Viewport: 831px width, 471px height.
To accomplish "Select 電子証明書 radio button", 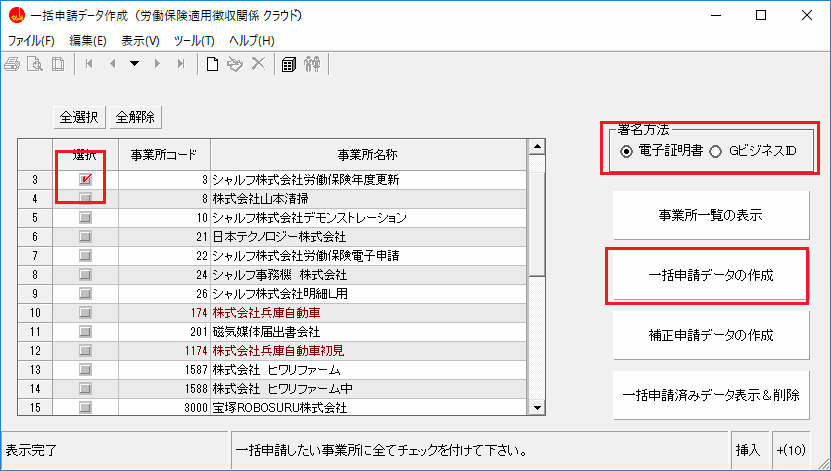I will [627, 152].
